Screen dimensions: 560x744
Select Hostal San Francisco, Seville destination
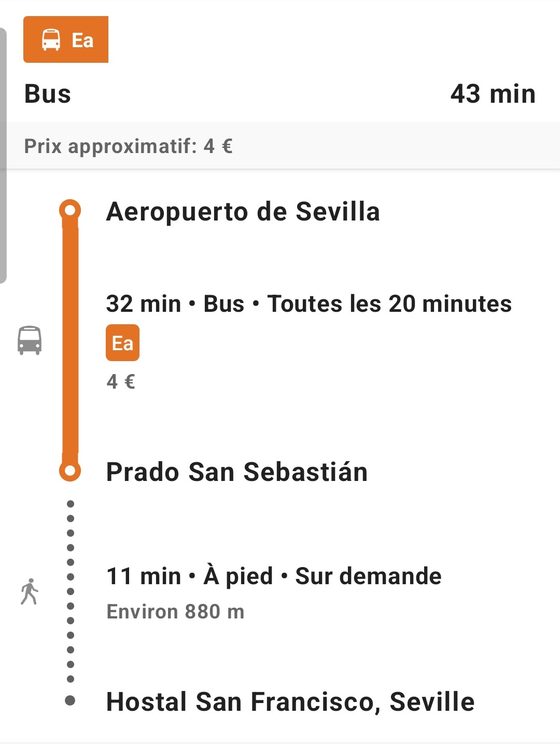point(290,701)
